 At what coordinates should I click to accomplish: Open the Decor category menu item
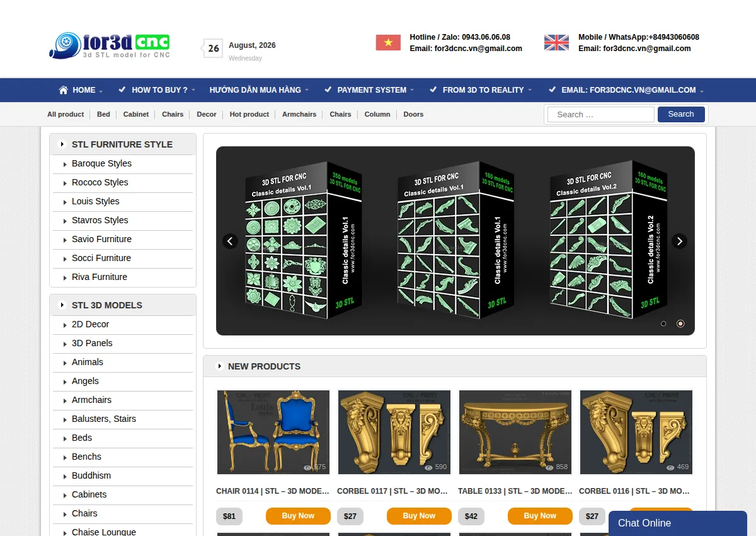[207, 114]
